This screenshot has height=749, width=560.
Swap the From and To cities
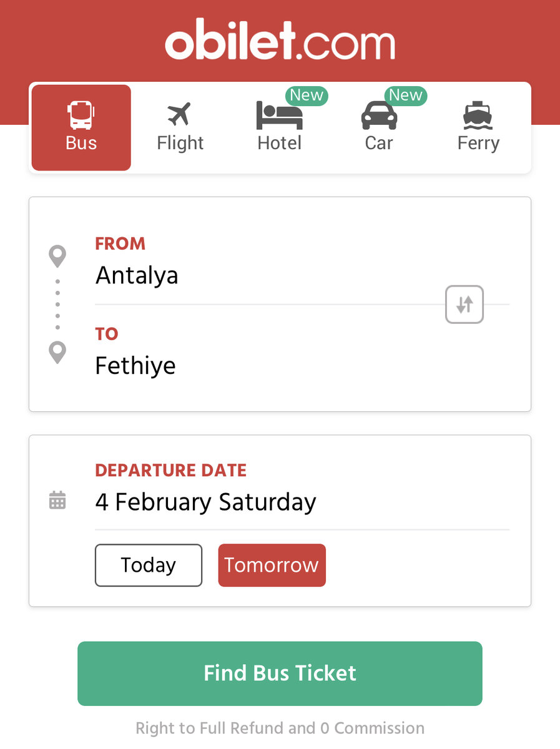(x=464, y=305)
